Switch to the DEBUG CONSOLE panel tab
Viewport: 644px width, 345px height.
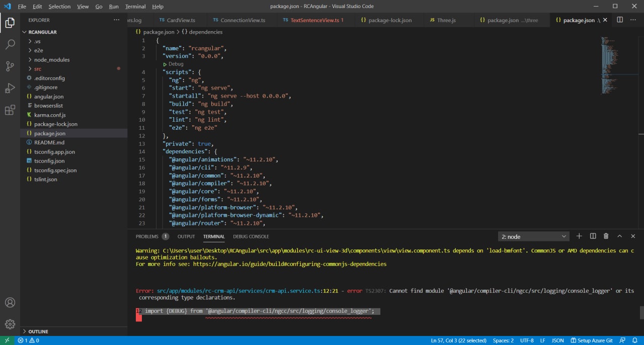[251, 236]
